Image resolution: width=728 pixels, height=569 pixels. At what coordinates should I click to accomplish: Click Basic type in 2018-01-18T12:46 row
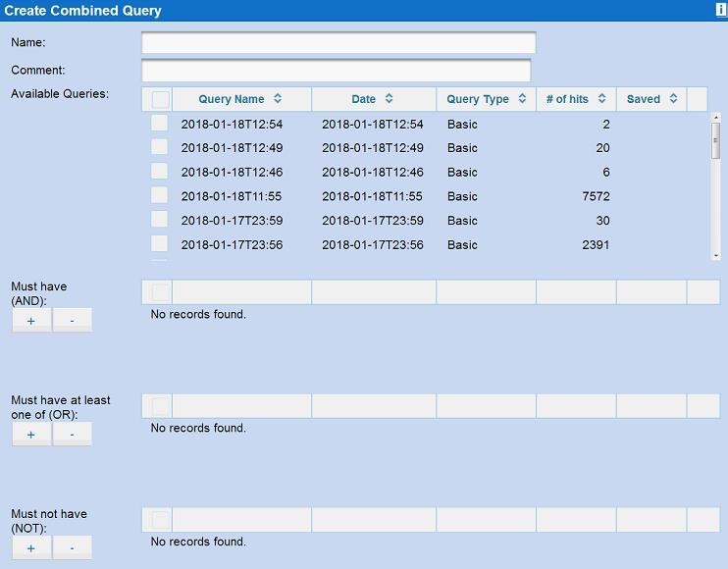coord(462,173)
